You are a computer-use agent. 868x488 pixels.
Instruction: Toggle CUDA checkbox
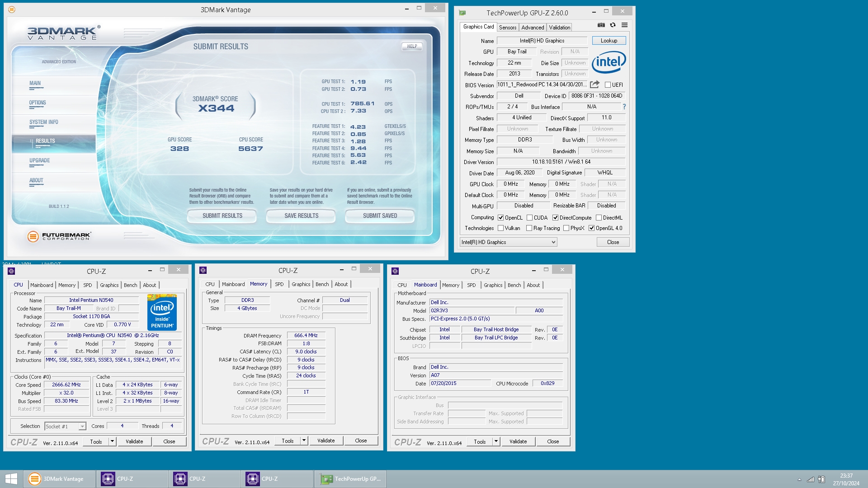(x=529, y=217)
